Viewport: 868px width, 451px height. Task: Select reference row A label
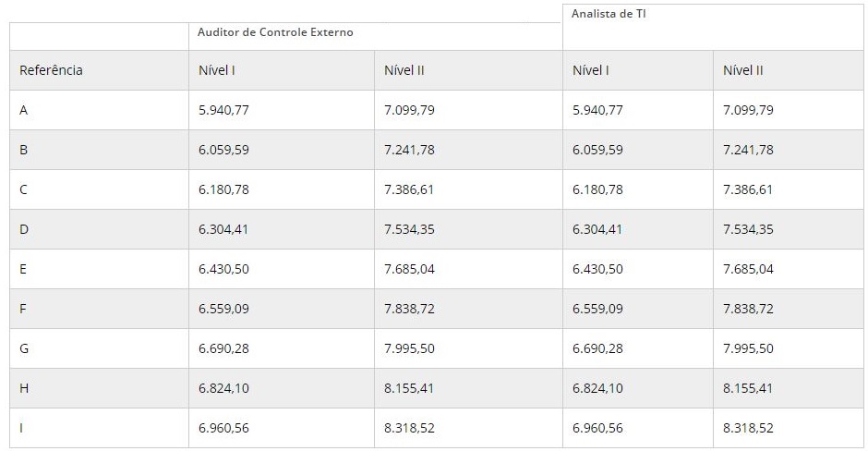pos(23,110)
